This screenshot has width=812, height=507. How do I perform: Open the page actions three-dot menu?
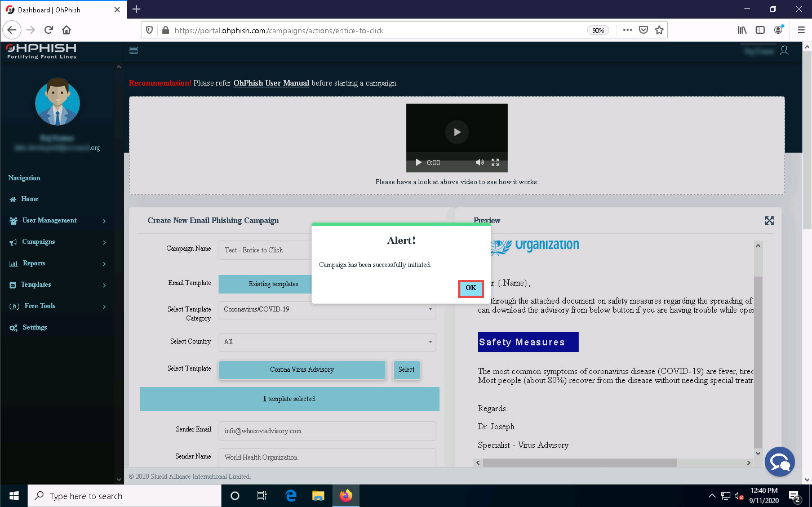click(x=628, y=30)
